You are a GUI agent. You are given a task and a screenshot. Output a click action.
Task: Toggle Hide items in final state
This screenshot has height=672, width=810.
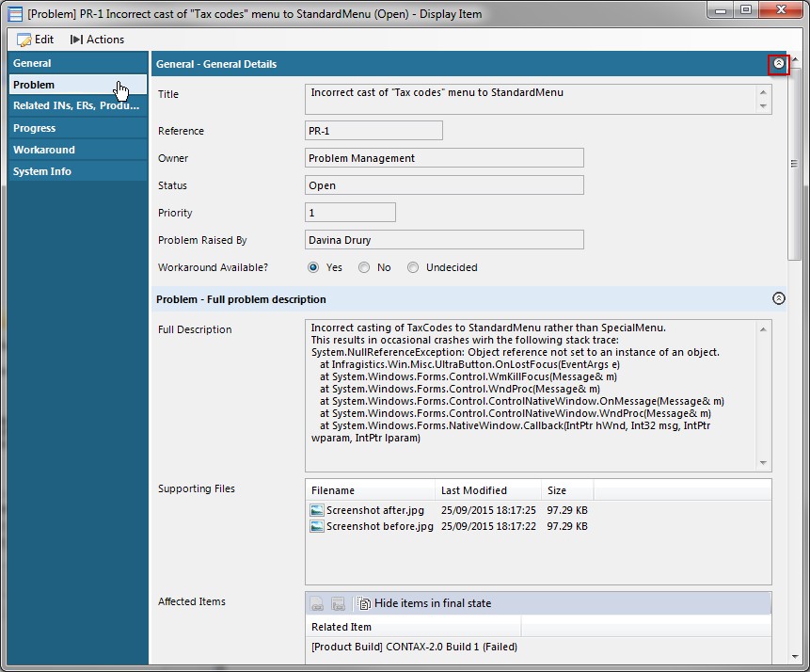424,603
